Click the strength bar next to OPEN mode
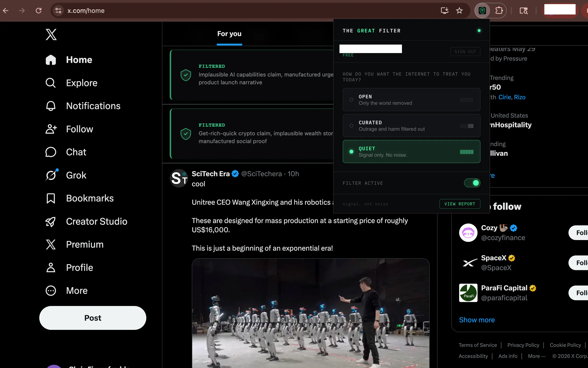Image resolution: width=588 pixels, height=368 pixels. pyautogui.click(x=466, y=100)
